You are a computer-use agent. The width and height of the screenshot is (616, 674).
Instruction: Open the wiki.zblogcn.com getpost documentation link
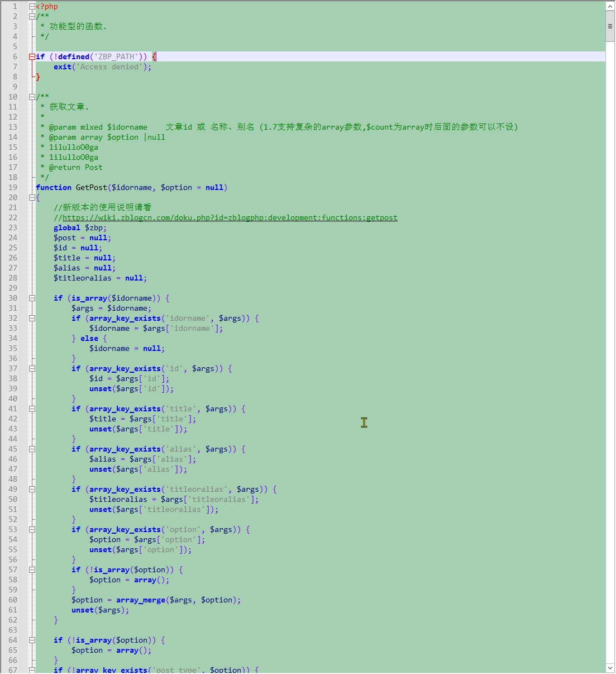(x=230, y=217)
